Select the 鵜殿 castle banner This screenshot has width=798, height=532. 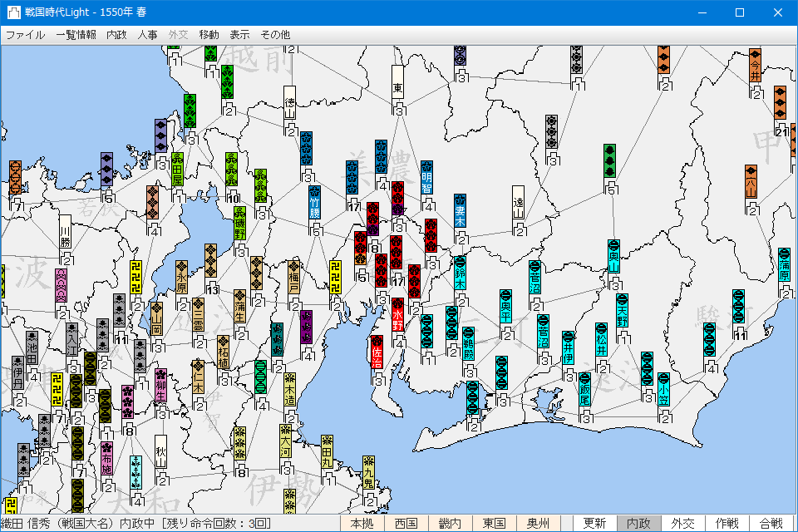click(x=468, y=343)
